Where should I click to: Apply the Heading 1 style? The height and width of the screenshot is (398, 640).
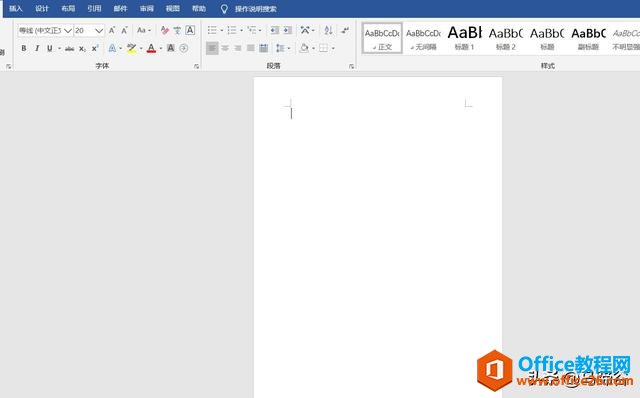pos(464,38)
